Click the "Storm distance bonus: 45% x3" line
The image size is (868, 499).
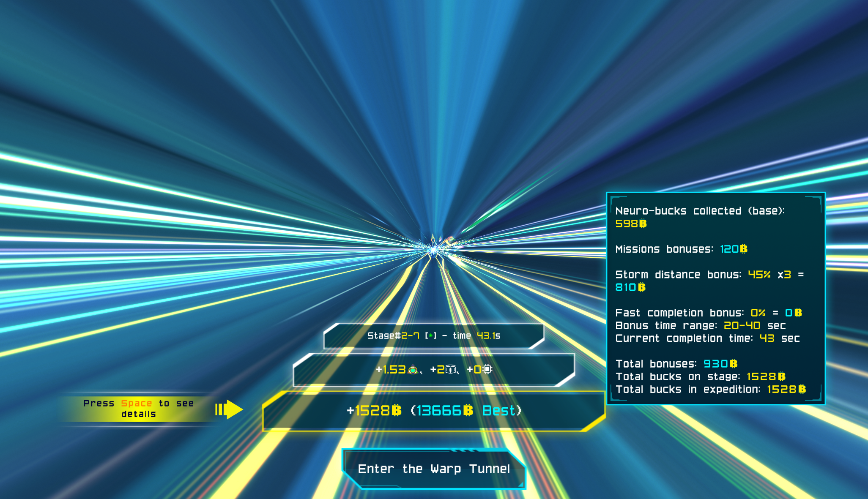tap(709, 275)
